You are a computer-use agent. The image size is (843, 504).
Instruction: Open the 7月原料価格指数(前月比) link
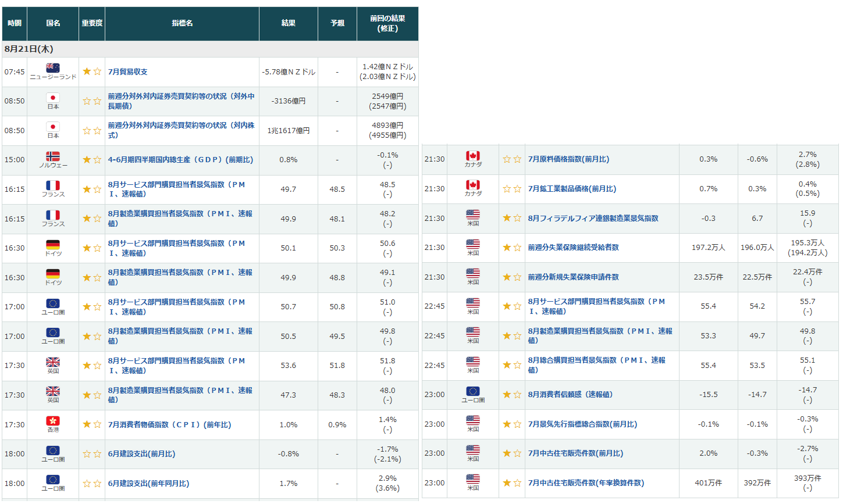568,159
